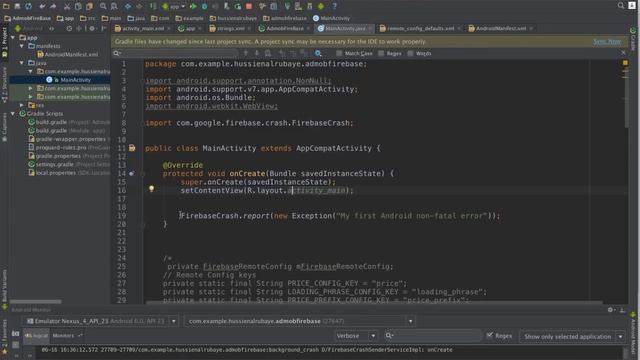Collapse the Gradle Scripts node
This screenshot has width=640, height=360.
[x=13, y=113]
